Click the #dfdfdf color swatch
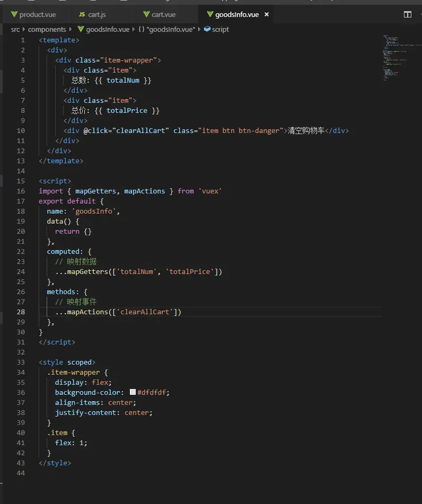This screenshot has height=504, width=422. click(133, 392)
